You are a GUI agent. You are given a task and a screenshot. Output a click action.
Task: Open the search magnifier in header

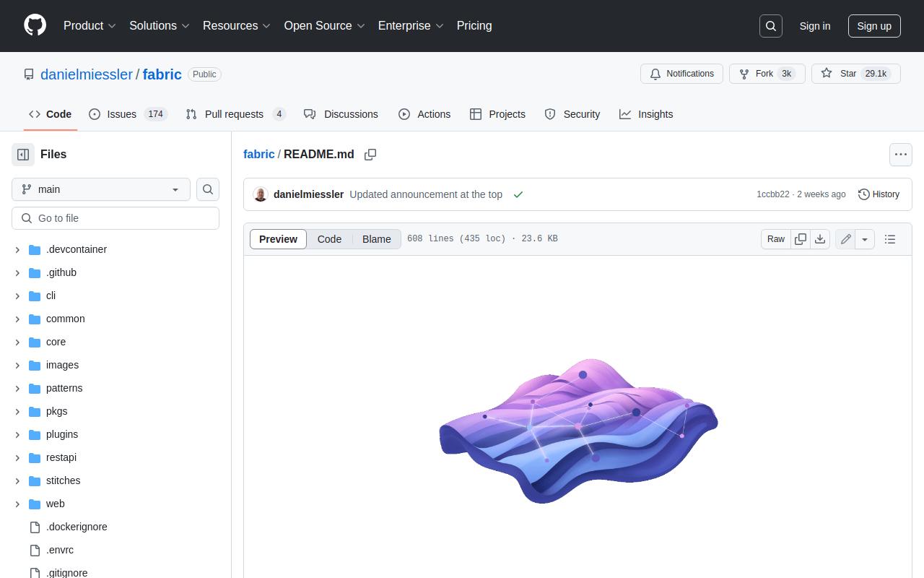click(x=771, y=26)
